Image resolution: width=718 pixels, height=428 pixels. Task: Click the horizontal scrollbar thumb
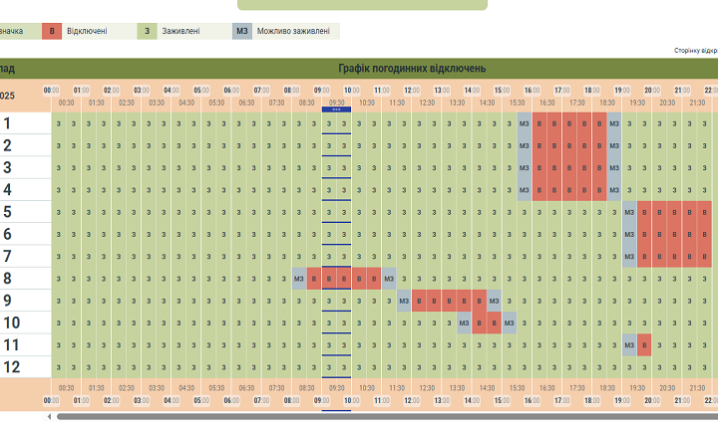tap(380, 417)
